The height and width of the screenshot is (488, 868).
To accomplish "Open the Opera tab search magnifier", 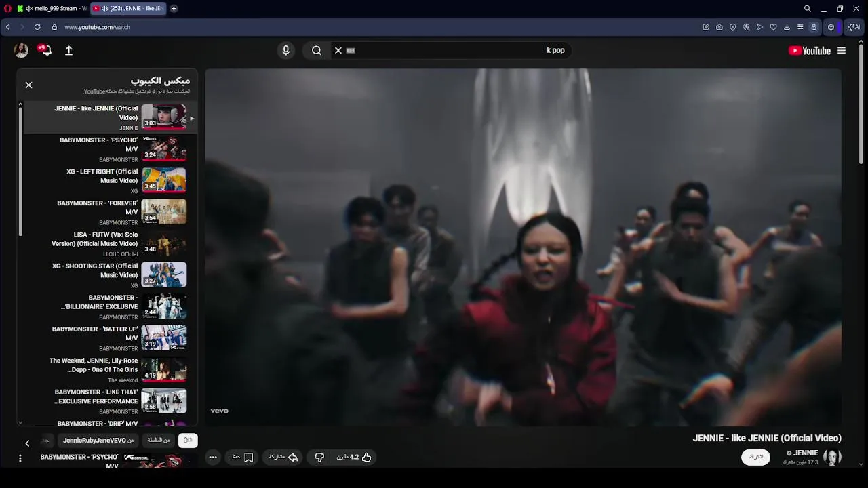I will coord(807,9).
